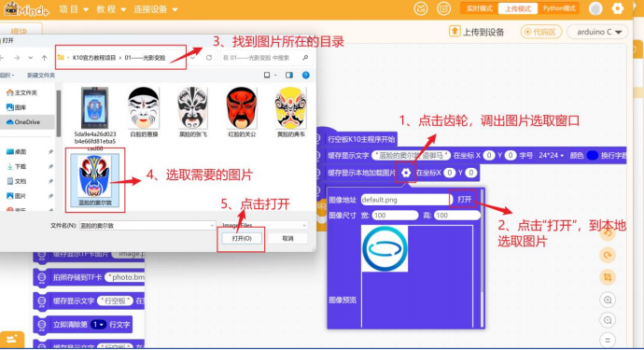Open the 24*24 font size dropdown

coord(551,155)
